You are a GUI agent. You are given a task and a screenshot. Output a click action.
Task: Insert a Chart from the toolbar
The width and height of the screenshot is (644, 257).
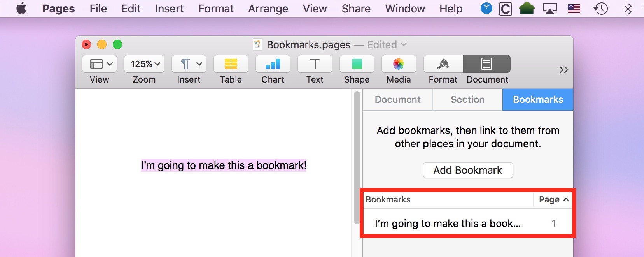(273, 64)
